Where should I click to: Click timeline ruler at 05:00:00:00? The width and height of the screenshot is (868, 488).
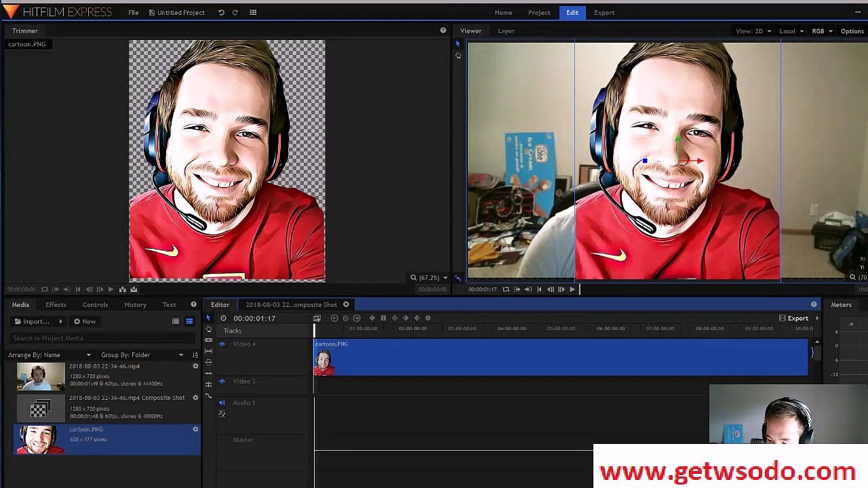click(x=561, y=329)
